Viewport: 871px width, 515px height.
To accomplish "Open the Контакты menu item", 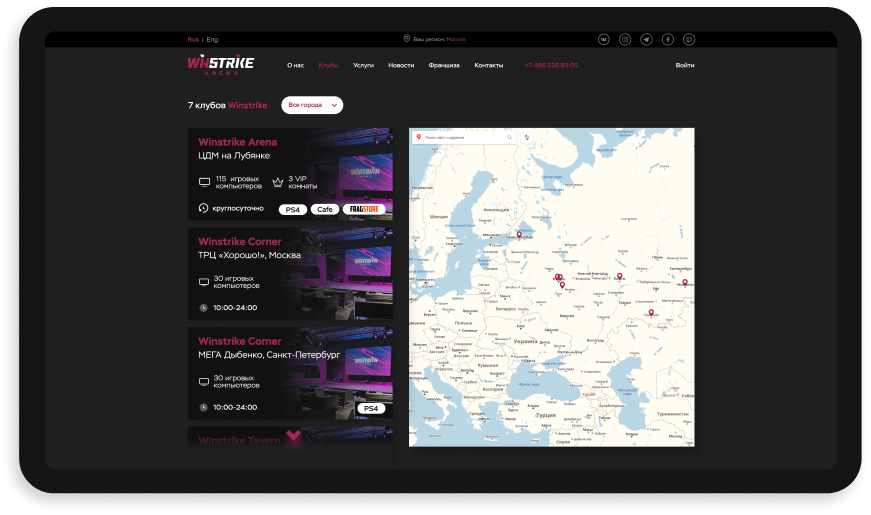I will tap(489, 66).
